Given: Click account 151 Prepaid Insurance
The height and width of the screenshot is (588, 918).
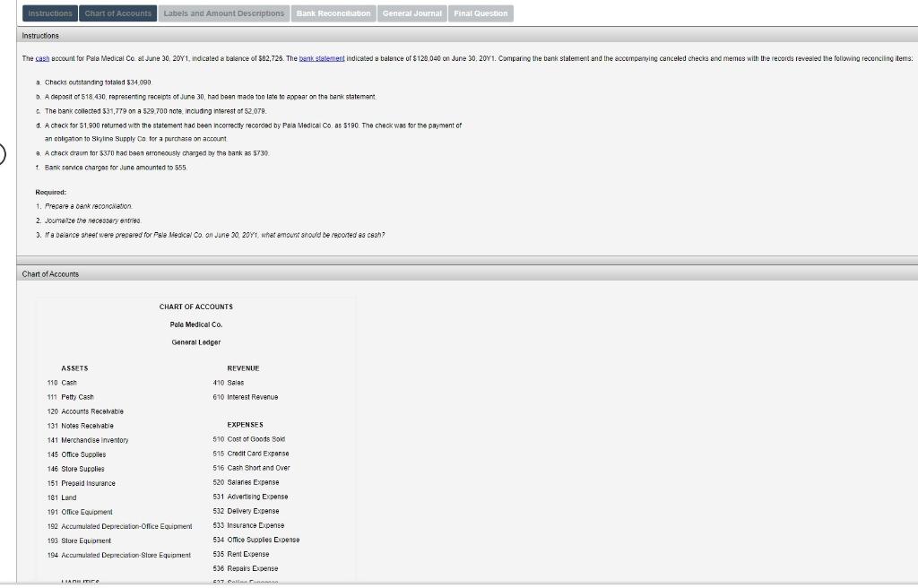Looking at the screenshot, I should 83,482.
